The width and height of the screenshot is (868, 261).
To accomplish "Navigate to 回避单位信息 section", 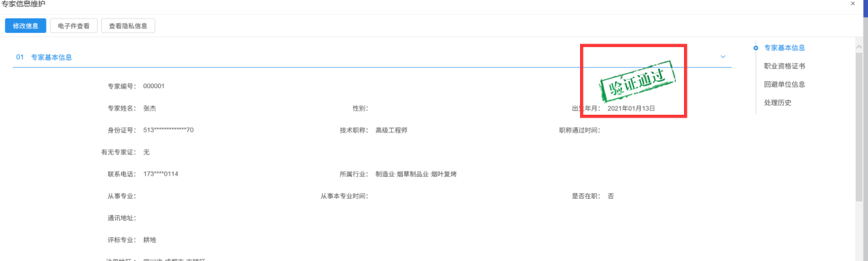I will pos(785,85).
